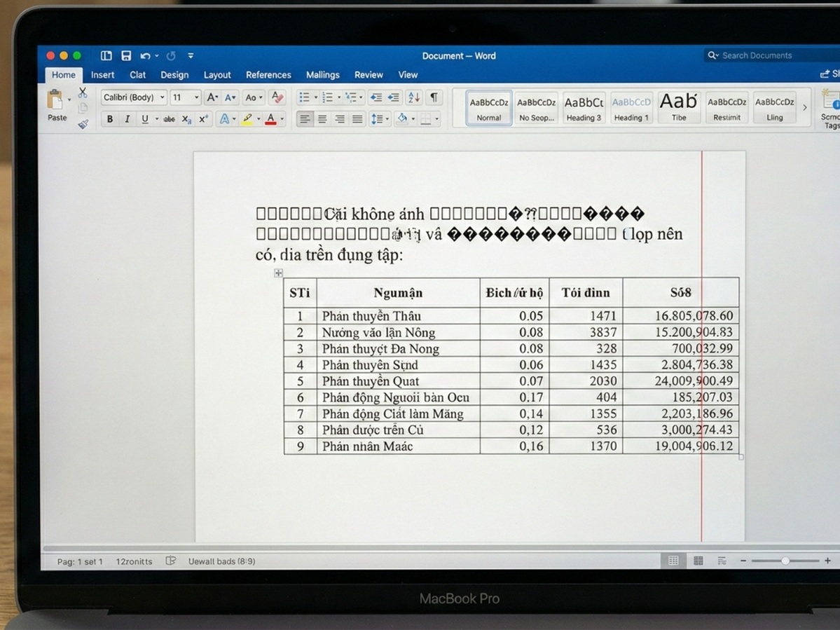
Task: Sort A to Z icon
Action: pos(414,97)
